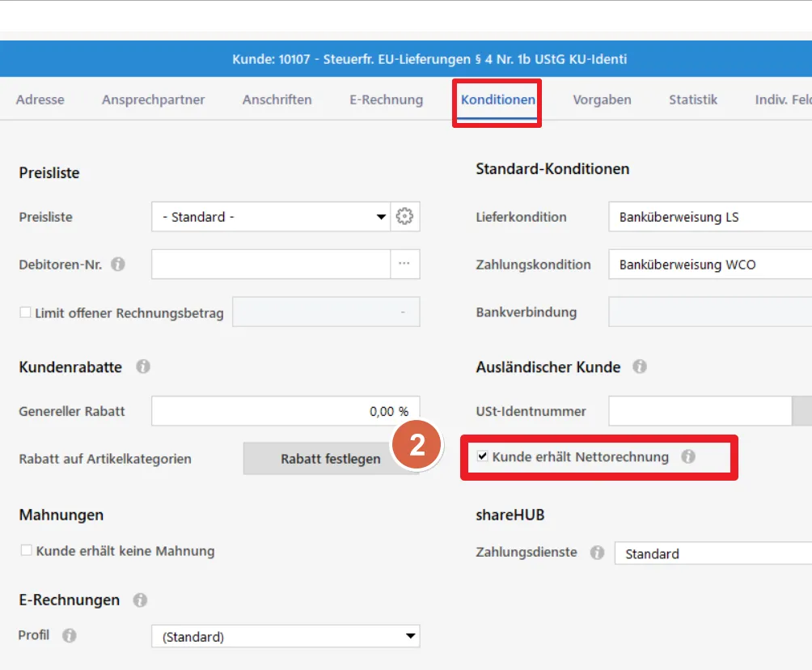Click info icon beside Zahlungsdienste

[597, 553]
